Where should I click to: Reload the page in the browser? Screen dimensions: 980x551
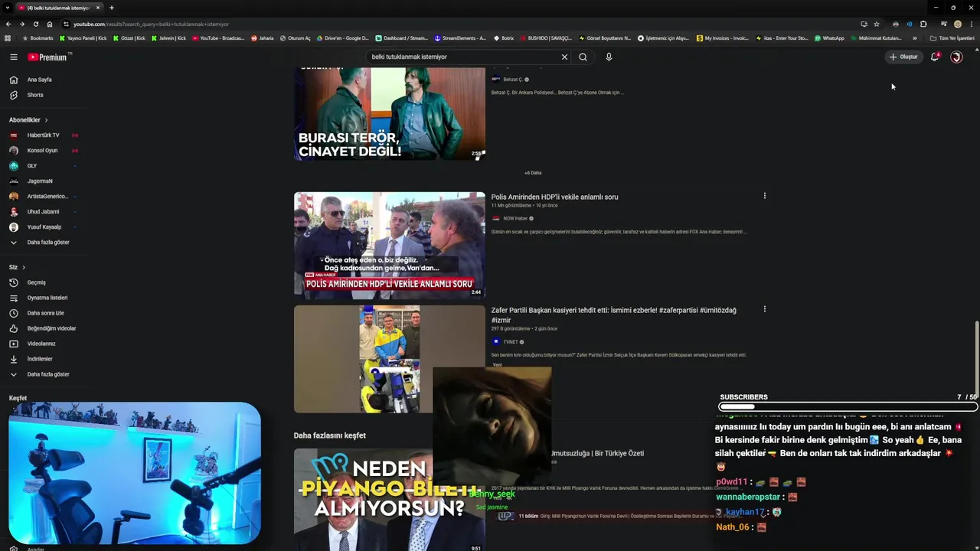click(x=35, y=24)
